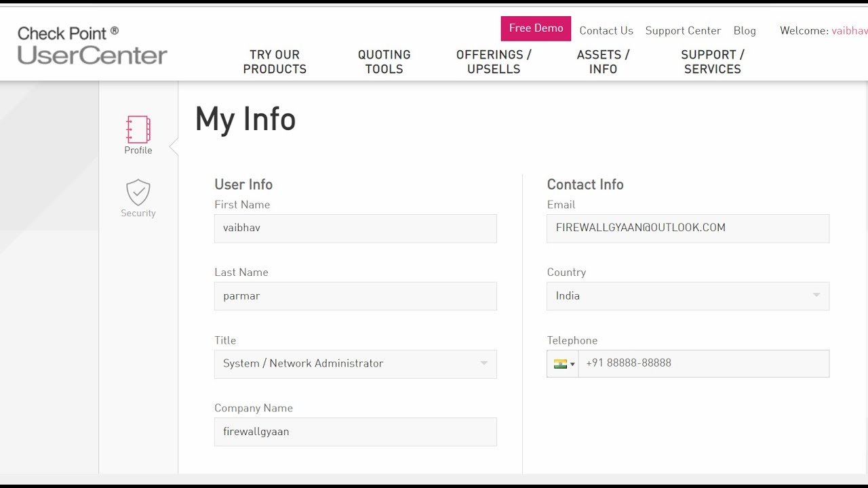Click the User Info section heading
The image size is (868, 488).
[x=243, y=184]
